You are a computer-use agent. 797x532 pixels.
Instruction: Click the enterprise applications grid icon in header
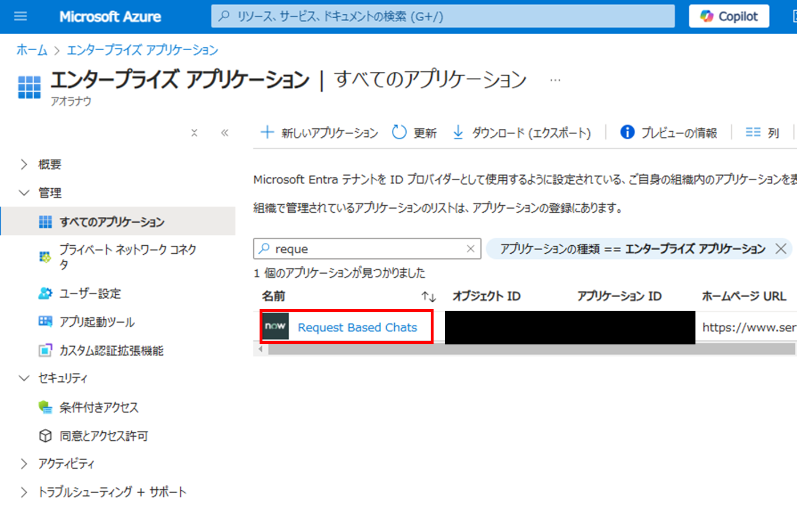click(29, 87)
